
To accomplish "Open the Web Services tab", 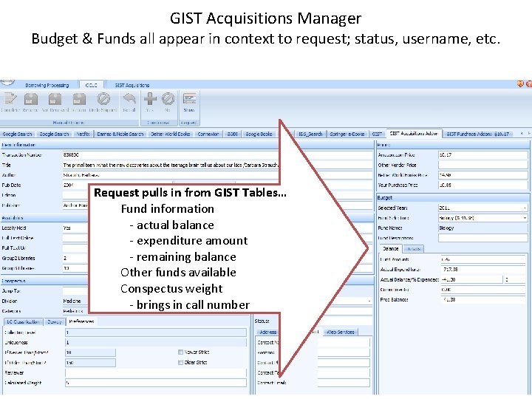I will pos(341,332).
